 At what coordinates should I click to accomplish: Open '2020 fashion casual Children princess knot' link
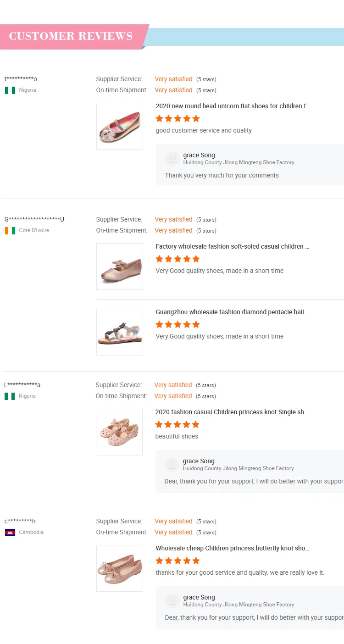232,412
